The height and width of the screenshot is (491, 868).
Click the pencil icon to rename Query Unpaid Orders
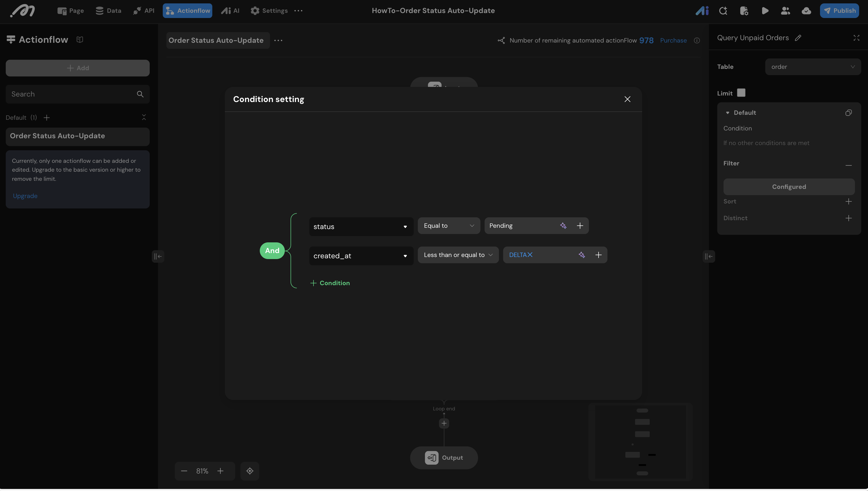click(x=798, y=38)
